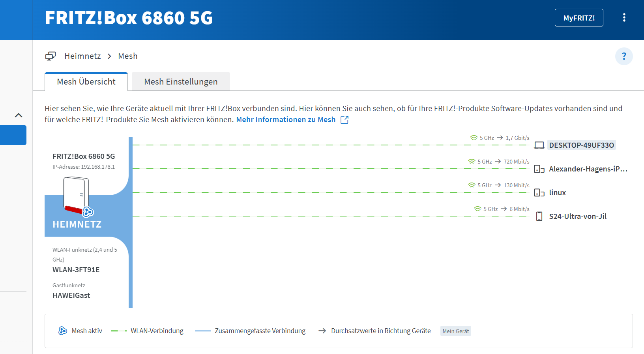
Task: Click the HAWEIGast guest network name
Action: 71,296
